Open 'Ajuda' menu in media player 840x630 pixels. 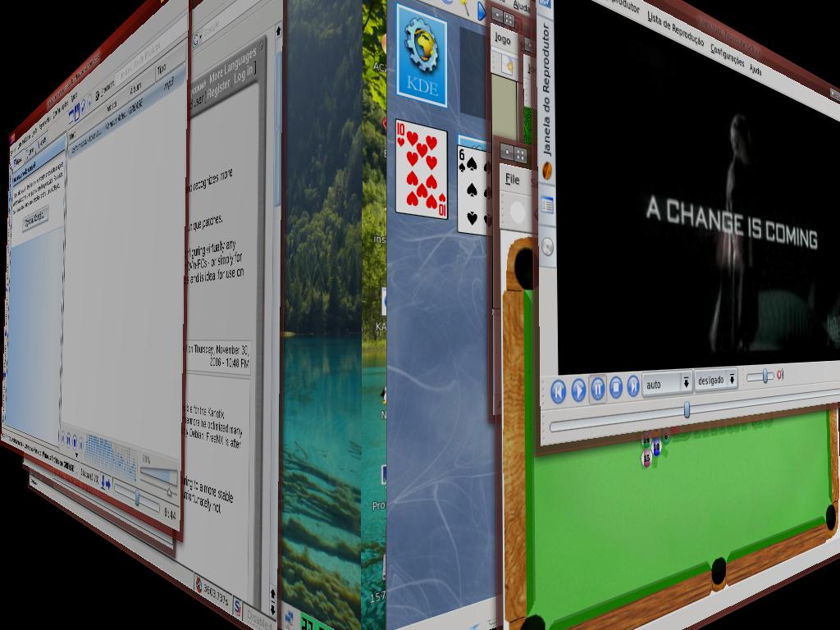click(756, 70)
